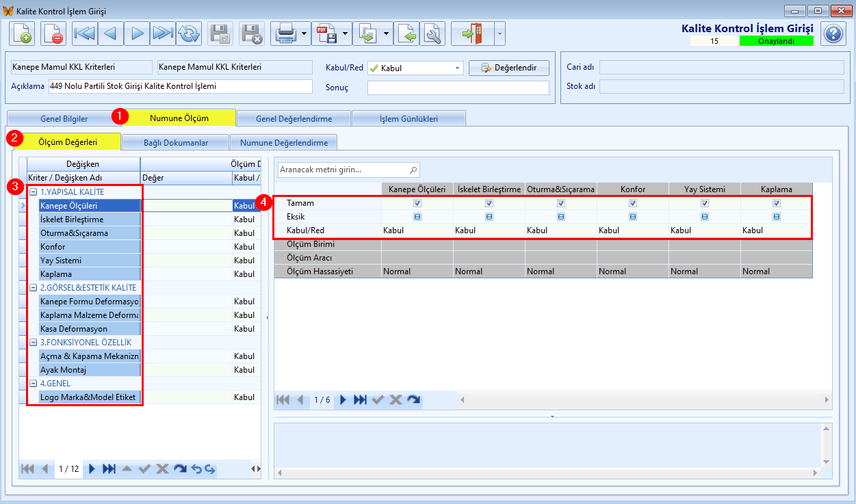The height and width of the screenshot is (504, 856).
Task: Open help with the question mark icon
Action: (833, 34)
